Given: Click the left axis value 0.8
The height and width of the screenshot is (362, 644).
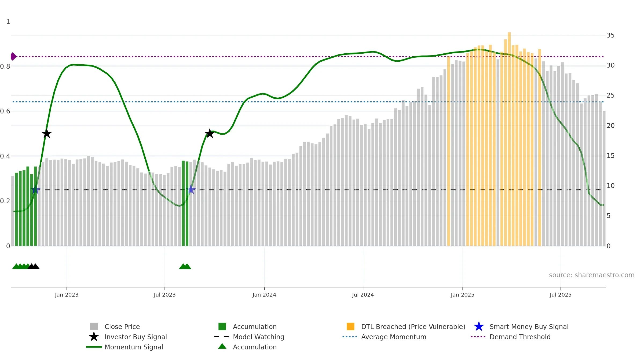Looking at the screenshot, I should [x=5, y=67].
